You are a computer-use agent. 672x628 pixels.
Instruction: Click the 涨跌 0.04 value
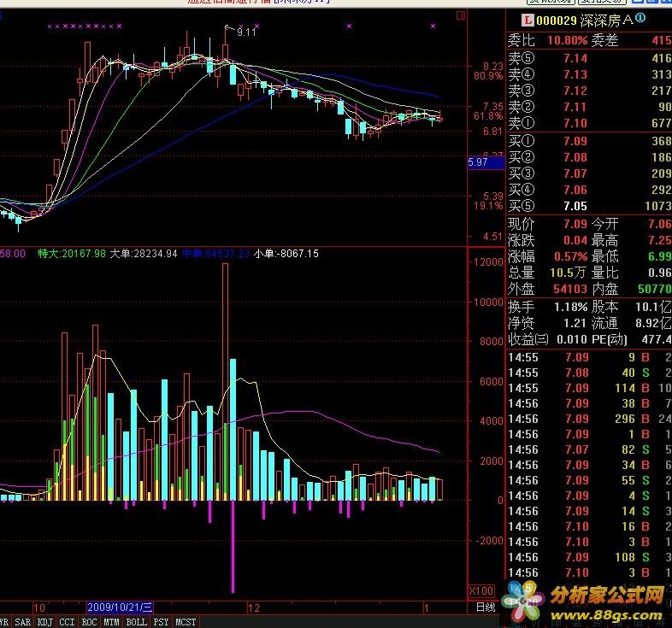pos(575,240)
